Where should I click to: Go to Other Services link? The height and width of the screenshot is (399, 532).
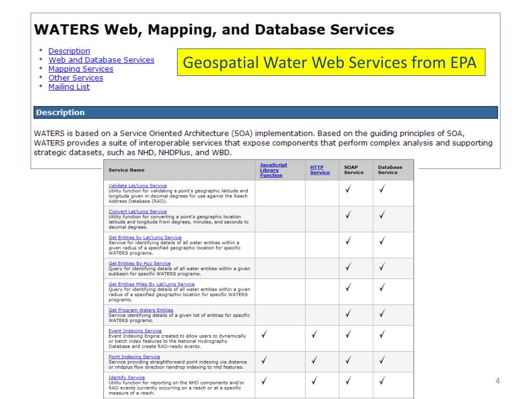point(76,78)
